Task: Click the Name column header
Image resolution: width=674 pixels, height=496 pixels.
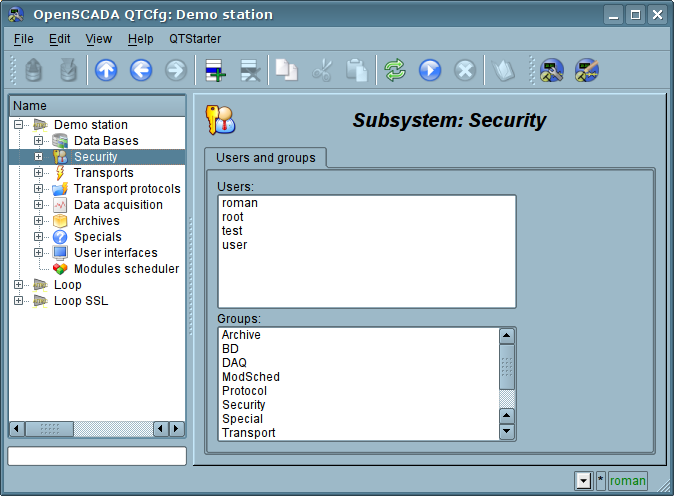Action: pyautogui.click(x=97, y=106)
